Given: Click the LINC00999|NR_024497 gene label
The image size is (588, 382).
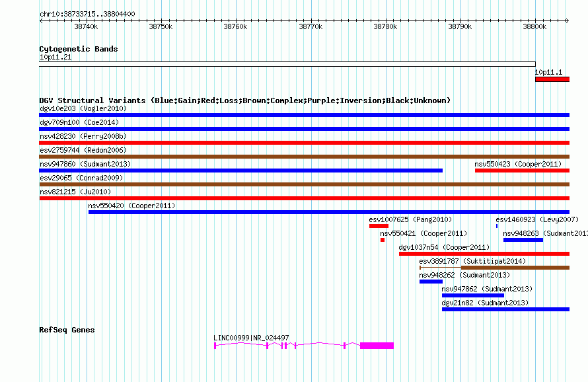Looking at the screenshot, I should [x=251, y=338].
